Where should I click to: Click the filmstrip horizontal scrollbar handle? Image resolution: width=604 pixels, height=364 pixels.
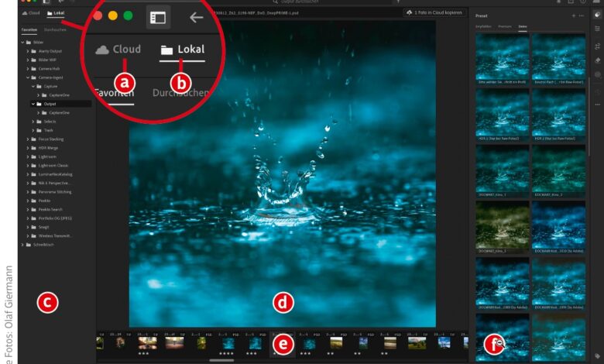tap(221, 361)
